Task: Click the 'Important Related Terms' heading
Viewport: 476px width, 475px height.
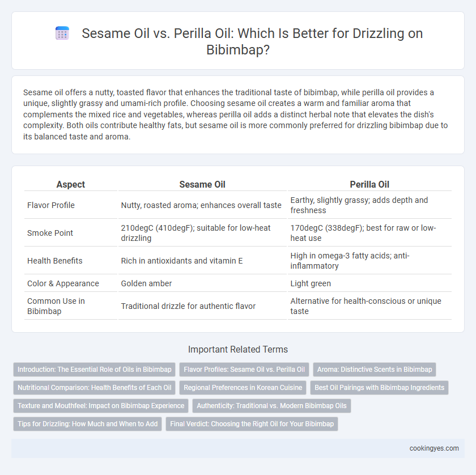Action: click(x=237, y=349)
